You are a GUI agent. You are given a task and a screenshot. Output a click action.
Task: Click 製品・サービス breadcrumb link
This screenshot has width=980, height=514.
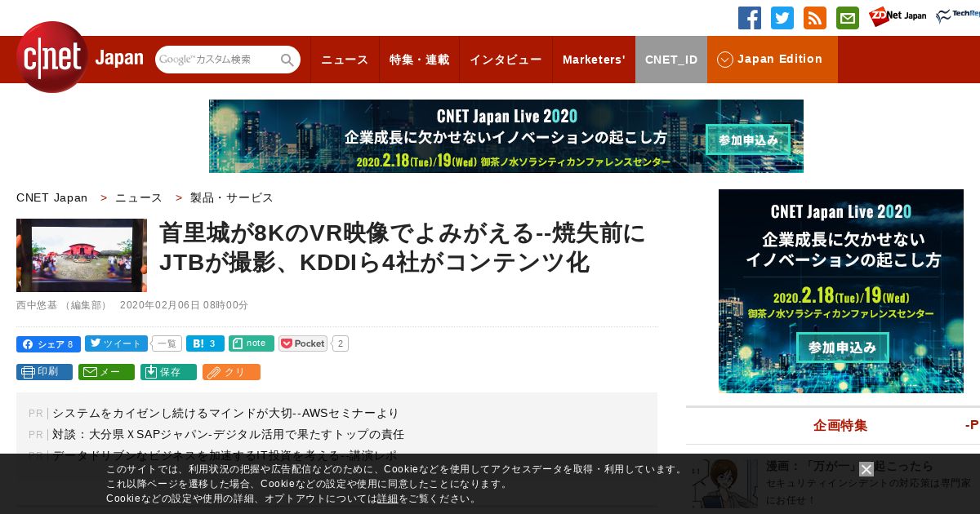(x=232, y=197)
